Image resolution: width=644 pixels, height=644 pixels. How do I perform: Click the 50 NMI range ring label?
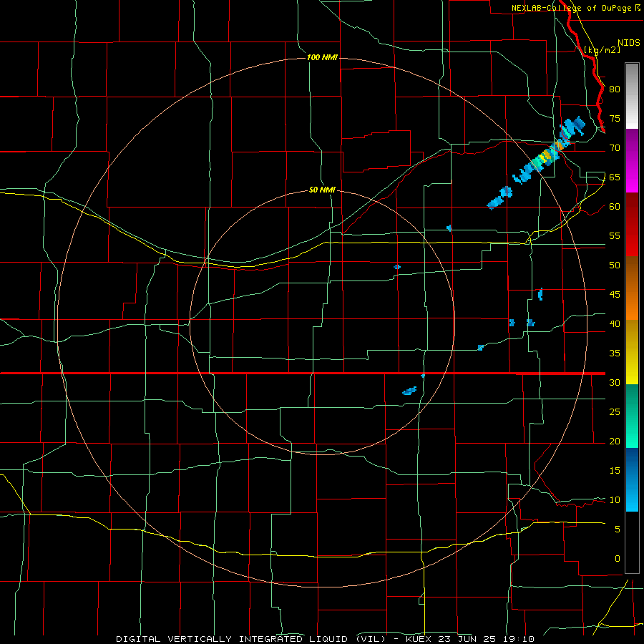(x=323, y=190)
